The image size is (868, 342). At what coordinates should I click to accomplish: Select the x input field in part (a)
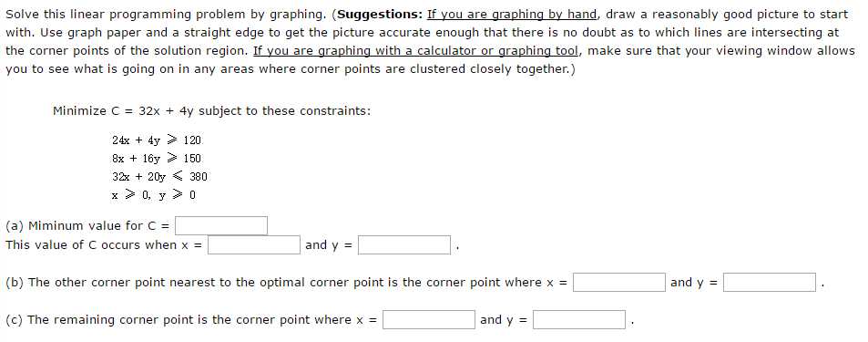click(254, 245)
